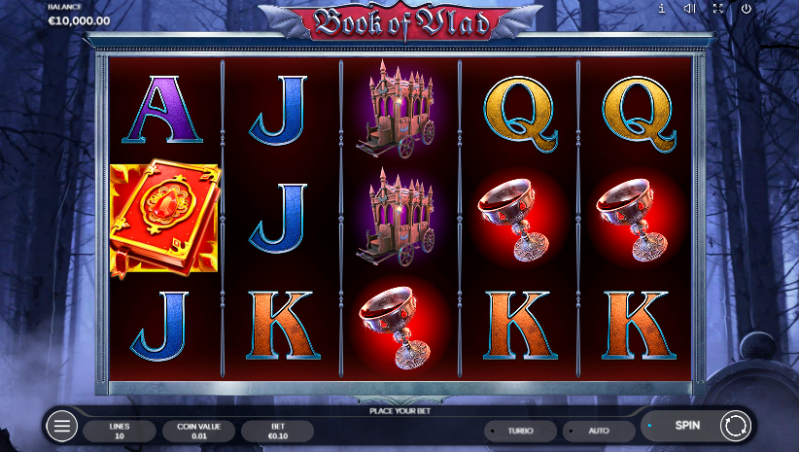Open the Lines selector
This screenshot has height=452, width=799.
119,431
